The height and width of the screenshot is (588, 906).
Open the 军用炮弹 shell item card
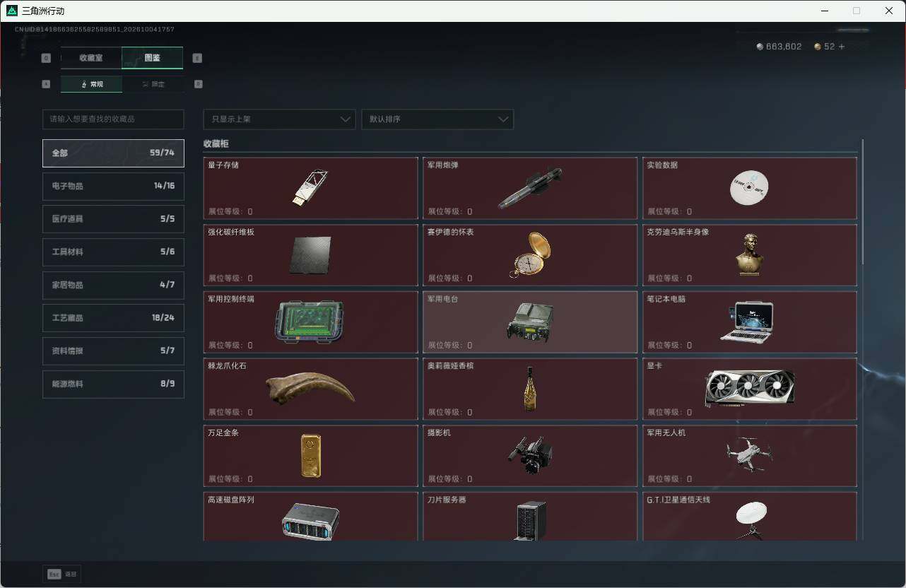[530, 188]
